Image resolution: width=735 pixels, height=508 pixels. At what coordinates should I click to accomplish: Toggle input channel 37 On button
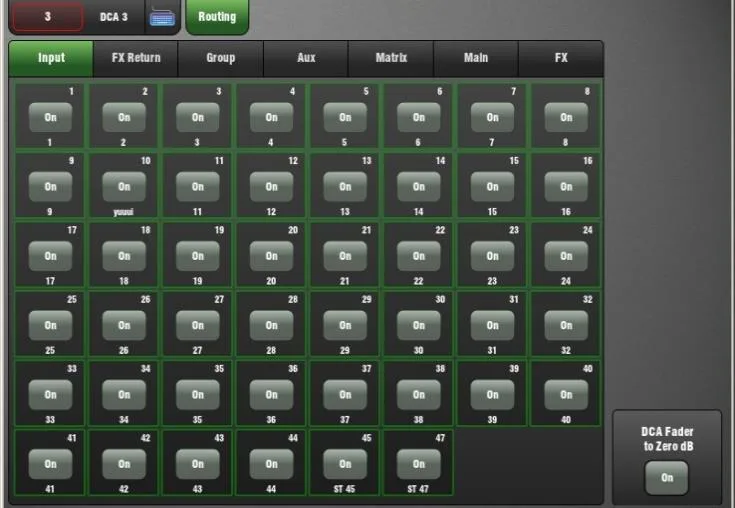coord(345,395)
